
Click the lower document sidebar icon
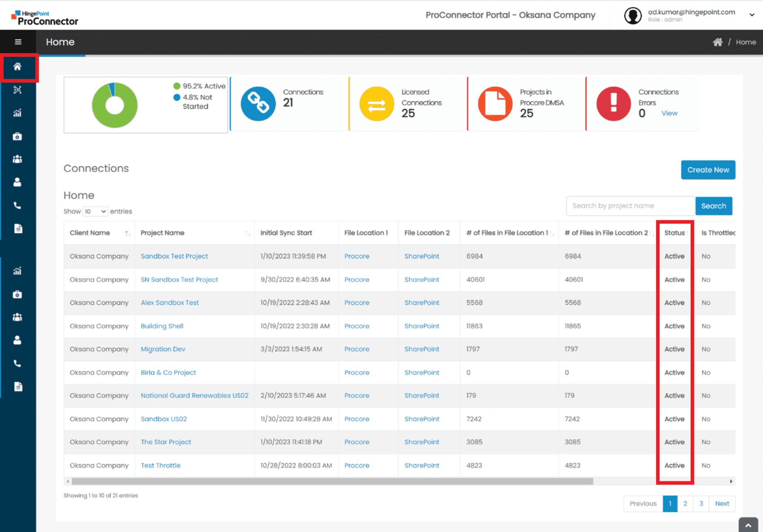[x=18, y=387]
